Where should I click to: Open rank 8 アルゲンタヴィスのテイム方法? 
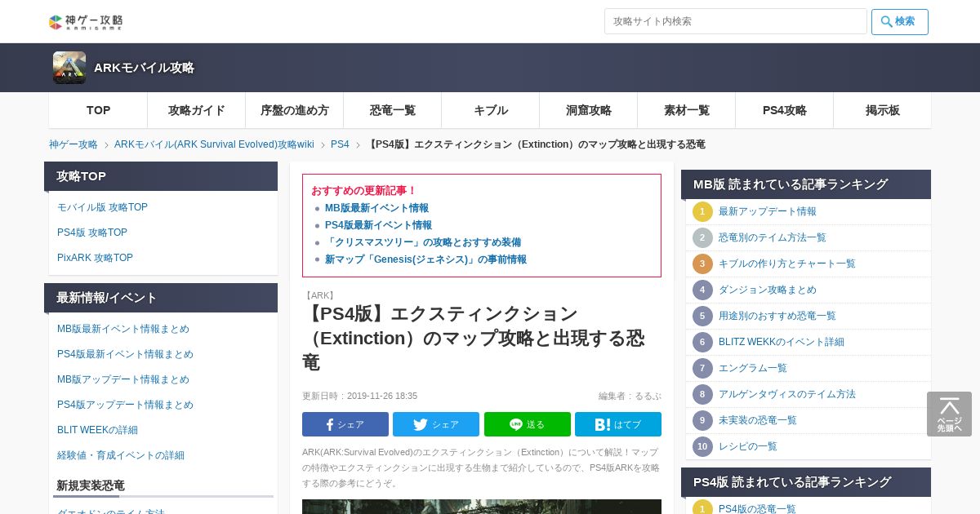point(787,394)
